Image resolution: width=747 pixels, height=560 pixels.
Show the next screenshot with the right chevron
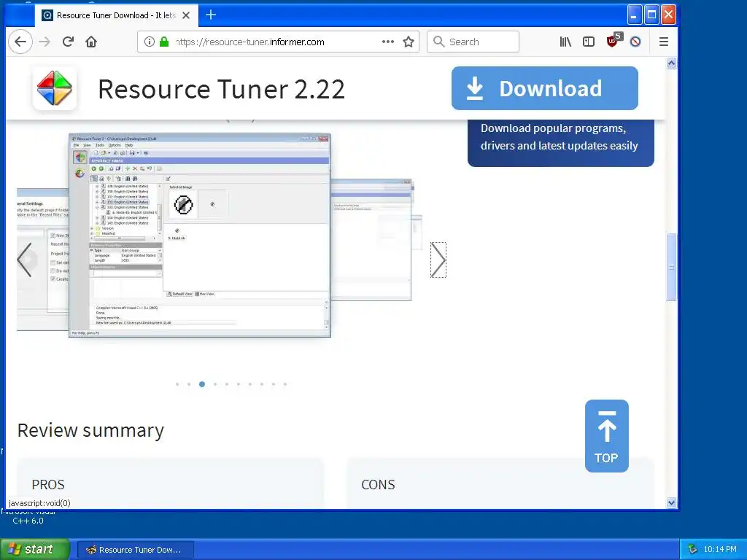click(438, 260)
